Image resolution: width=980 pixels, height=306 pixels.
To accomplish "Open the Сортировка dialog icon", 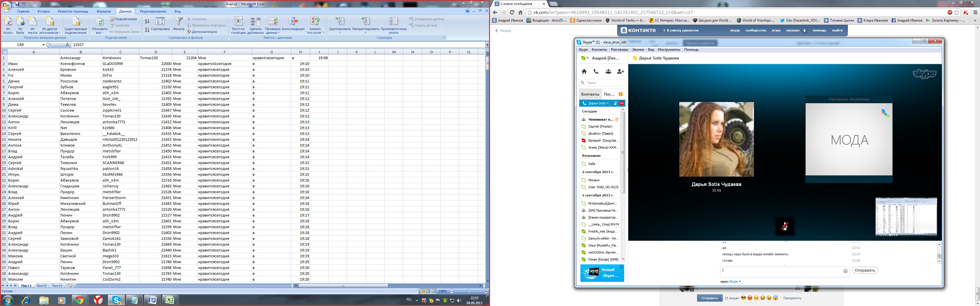I will click(x=160, y=24).
